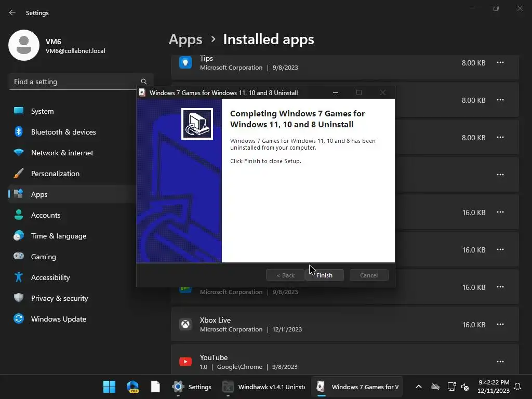The width and height of the screenshot is (532, 399).
Task: Open the Windows Start menu
Action: 109,387
